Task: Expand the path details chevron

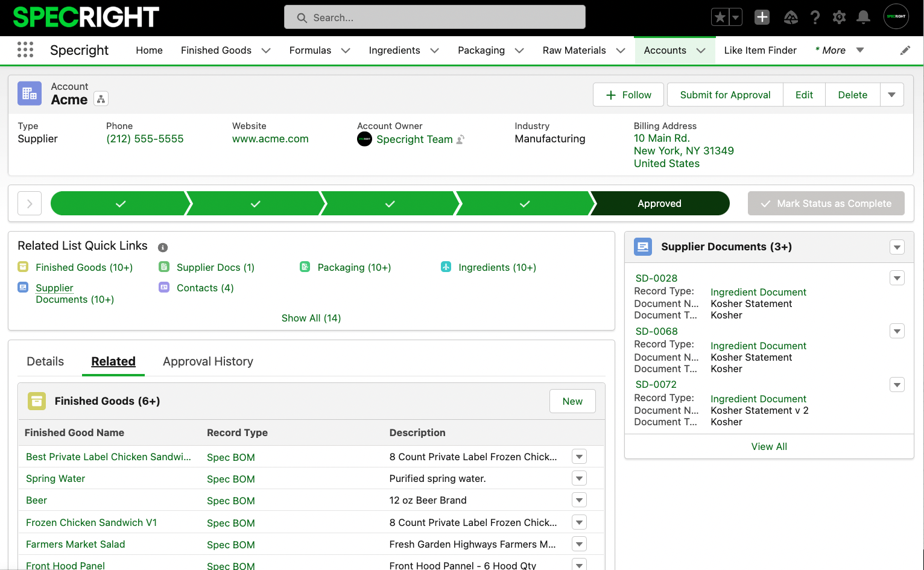Action: pos(30,203)
